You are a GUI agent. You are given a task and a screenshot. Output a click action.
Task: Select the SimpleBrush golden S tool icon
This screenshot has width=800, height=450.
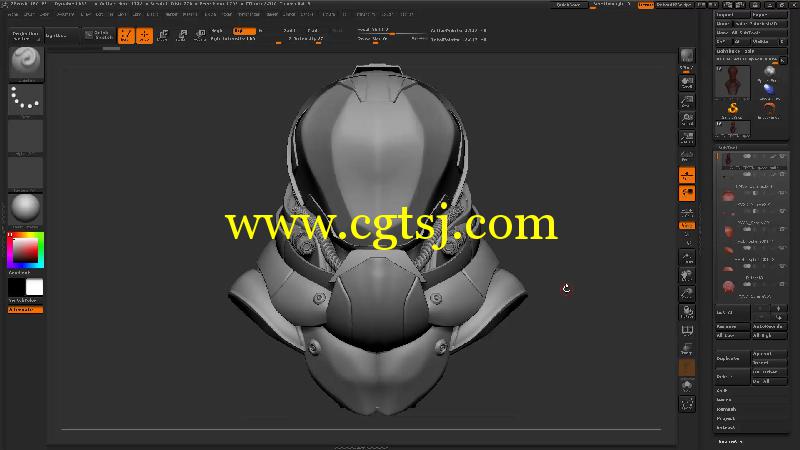click(x=733, y=109)
